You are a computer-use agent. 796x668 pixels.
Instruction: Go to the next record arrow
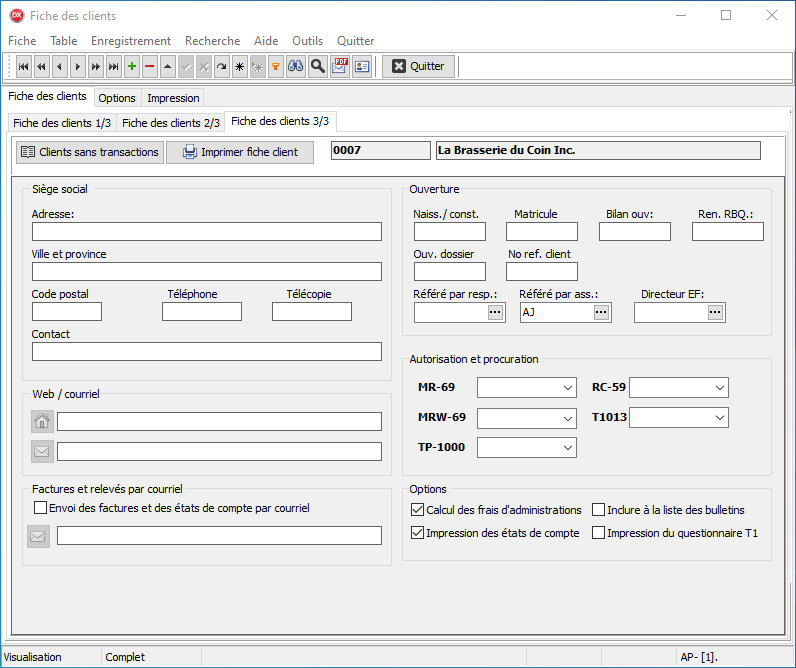tap(78, 66)
